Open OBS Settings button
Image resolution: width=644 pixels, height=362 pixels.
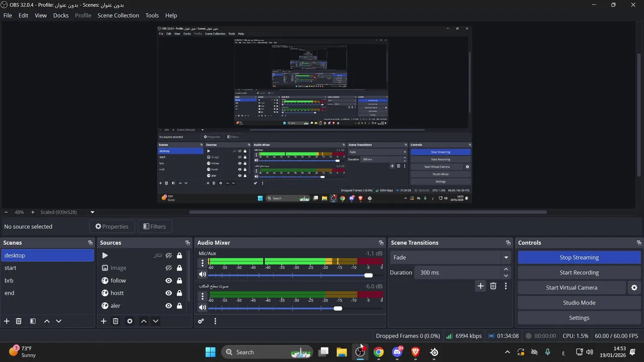(x=579, y=318)
